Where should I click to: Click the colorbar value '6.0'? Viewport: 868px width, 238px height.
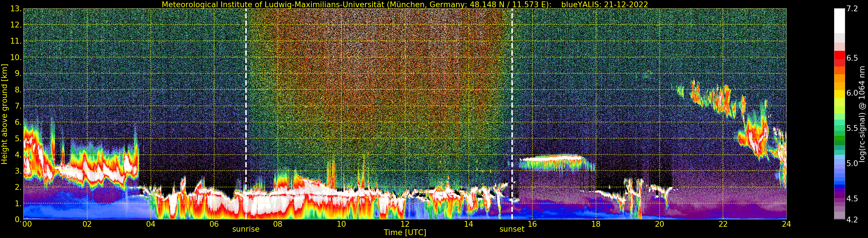(852, 93)
